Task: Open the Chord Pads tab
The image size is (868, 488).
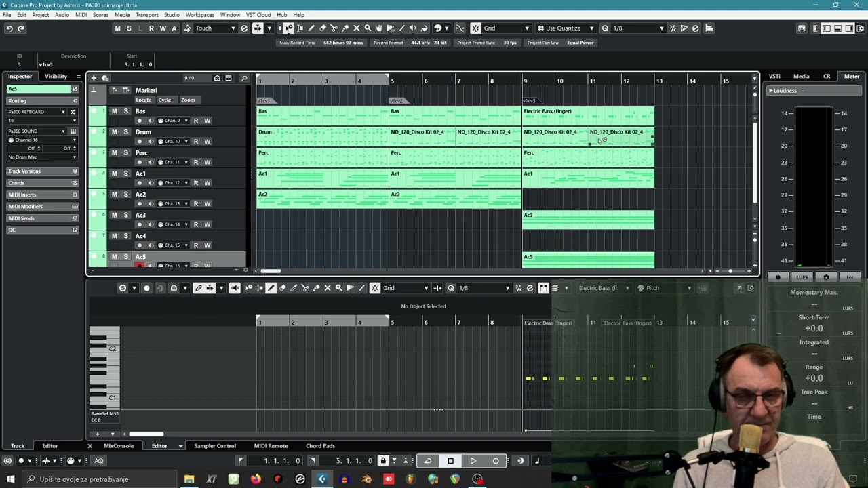Action: (x=320, y=446)
